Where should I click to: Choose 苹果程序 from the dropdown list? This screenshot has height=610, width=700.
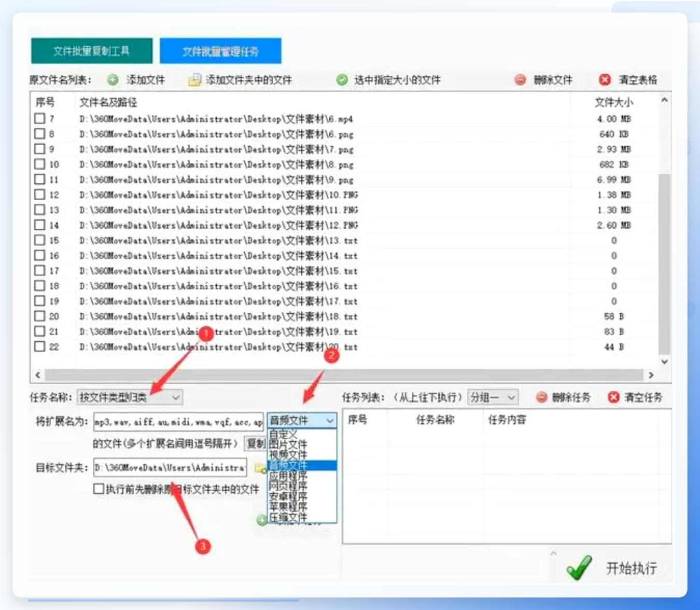(x=302, y=507)
